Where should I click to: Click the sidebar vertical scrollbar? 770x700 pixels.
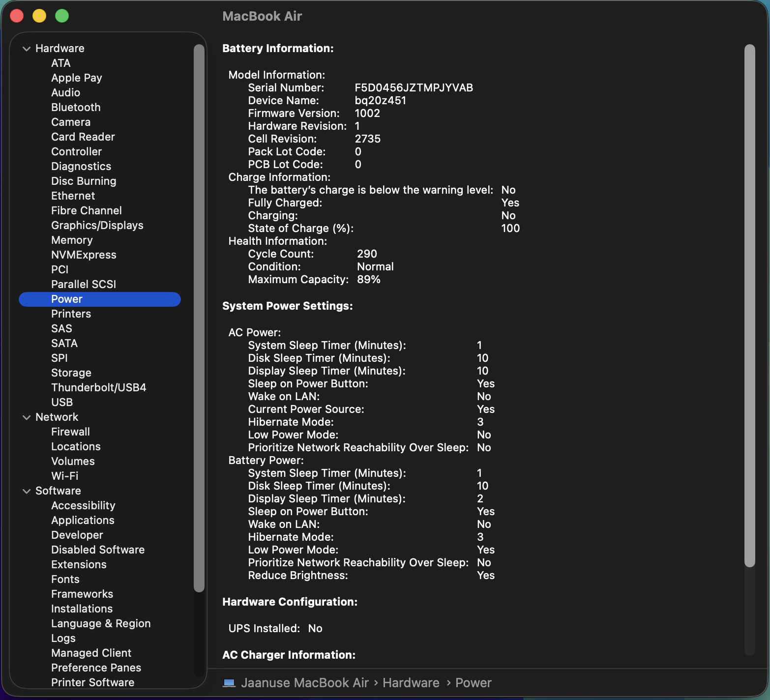(199, 318)
